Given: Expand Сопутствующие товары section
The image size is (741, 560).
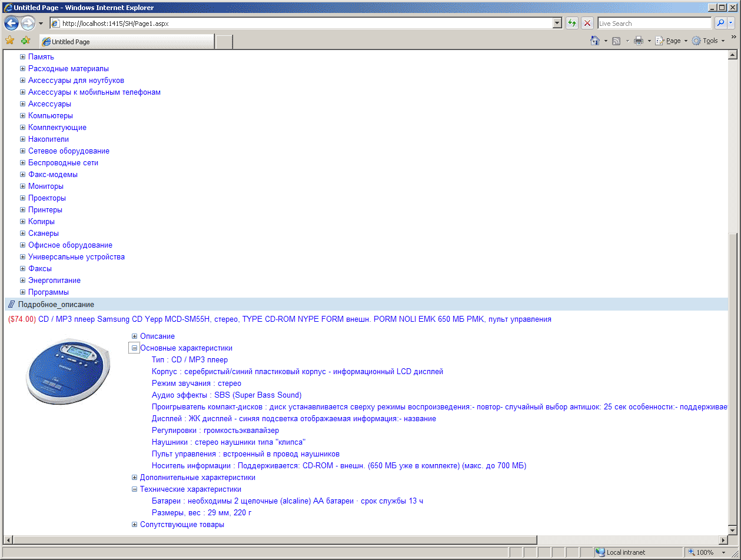Looking at the screenshot, I should coord(134,525).
